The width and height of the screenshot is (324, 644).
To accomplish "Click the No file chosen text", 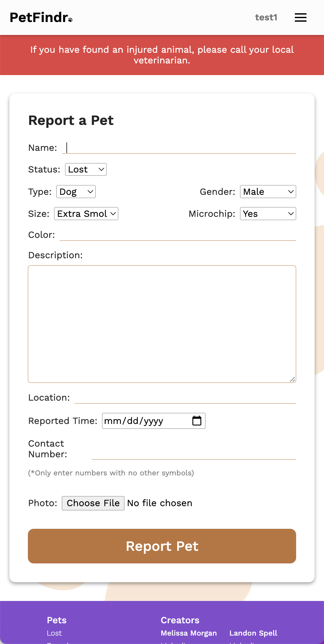I will point(160,503).
